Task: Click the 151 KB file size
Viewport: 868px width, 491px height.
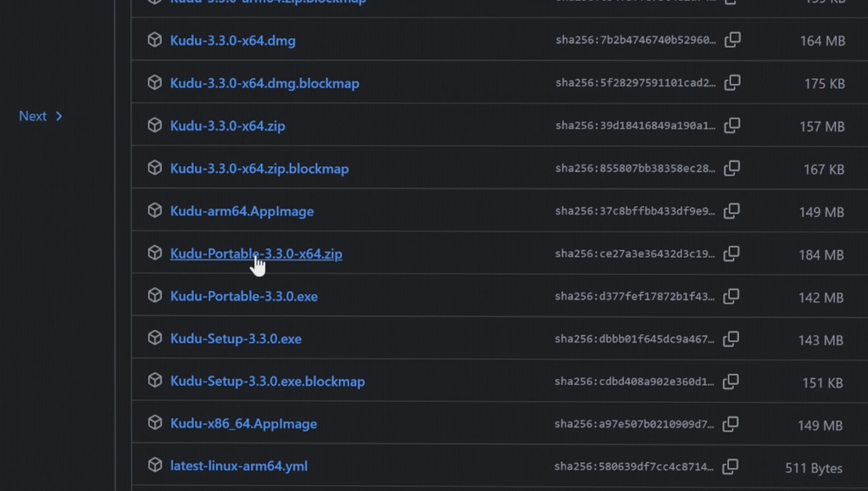Action: [822, 383]
